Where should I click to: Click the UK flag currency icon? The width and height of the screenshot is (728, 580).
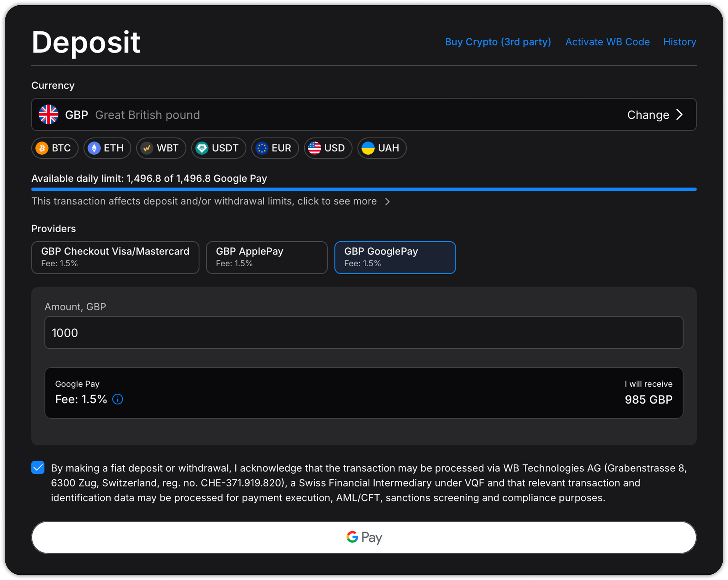click(x=48, y=115)
